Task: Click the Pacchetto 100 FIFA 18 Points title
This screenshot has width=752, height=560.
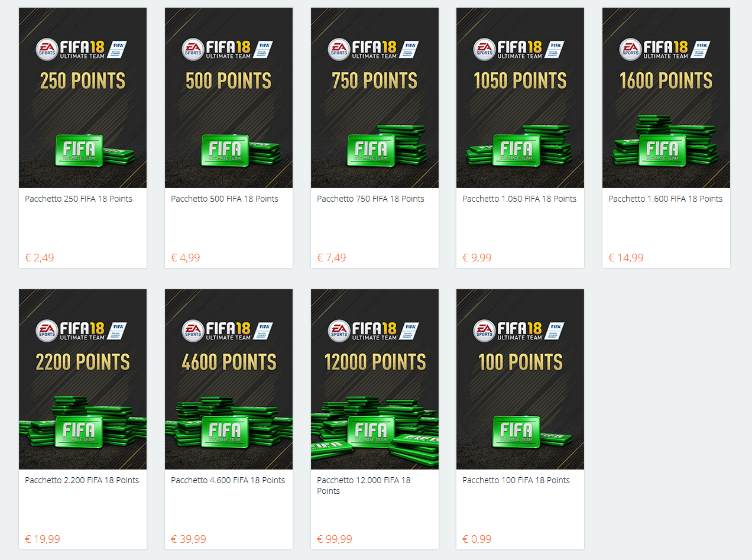Action: tap(516, 480)
